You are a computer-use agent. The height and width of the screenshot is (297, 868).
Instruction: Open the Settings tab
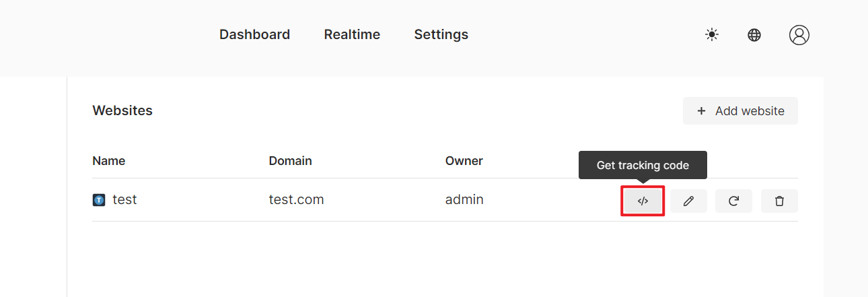click(x=441, y=34)
